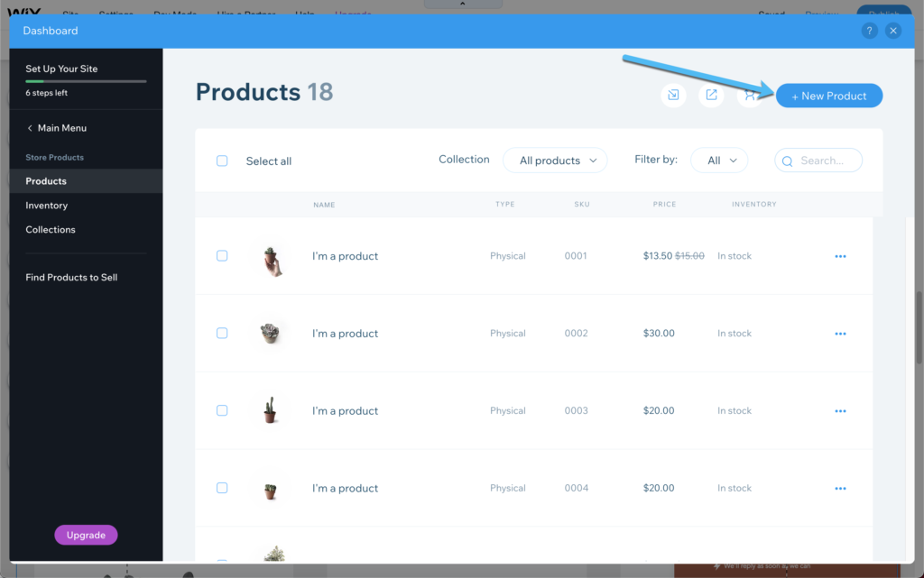Click the INVENTORY column header

[x=754, y=205]
